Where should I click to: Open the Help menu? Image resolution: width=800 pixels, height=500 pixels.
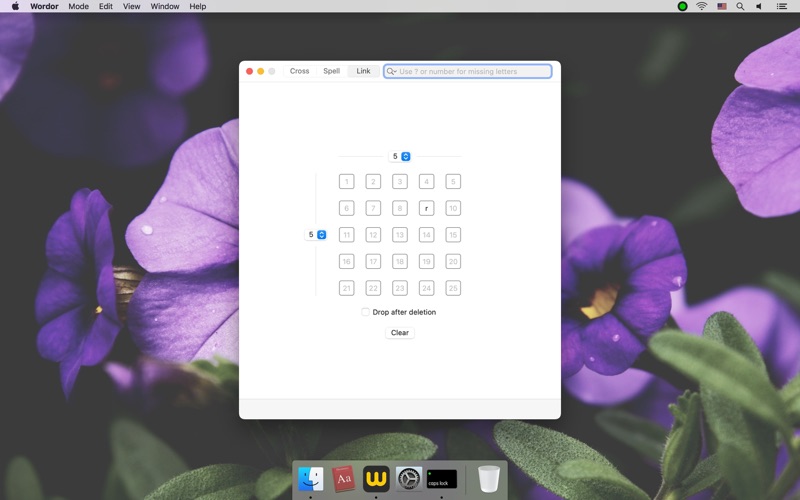197,6
